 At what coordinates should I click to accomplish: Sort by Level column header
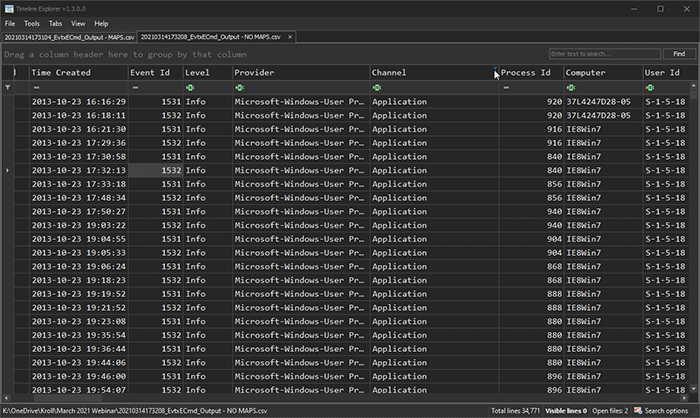coord(208,73)
